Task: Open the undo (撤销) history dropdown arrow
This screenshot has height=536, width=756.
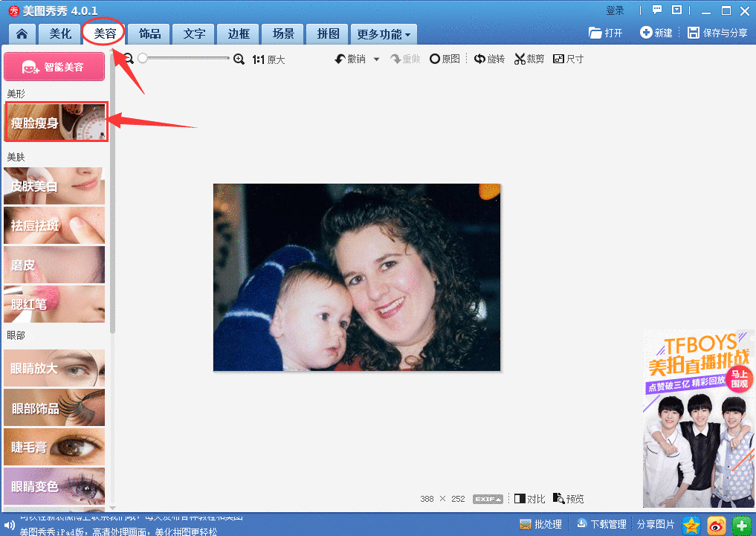Action: pos(376,59)
